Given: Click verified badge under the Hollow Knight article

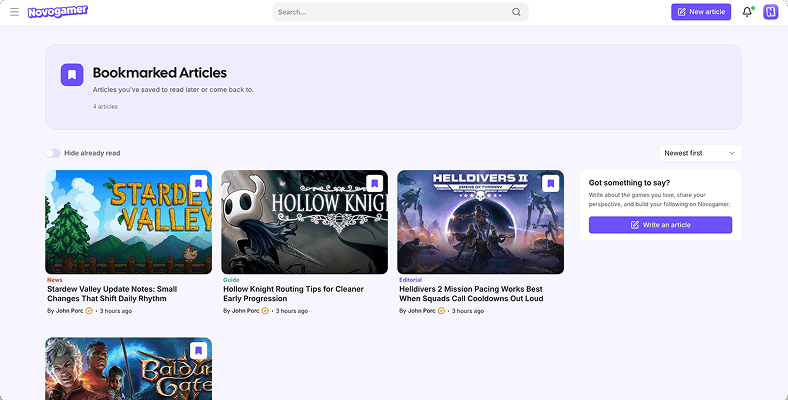Looking at the screenshot, I should (265, 311).
